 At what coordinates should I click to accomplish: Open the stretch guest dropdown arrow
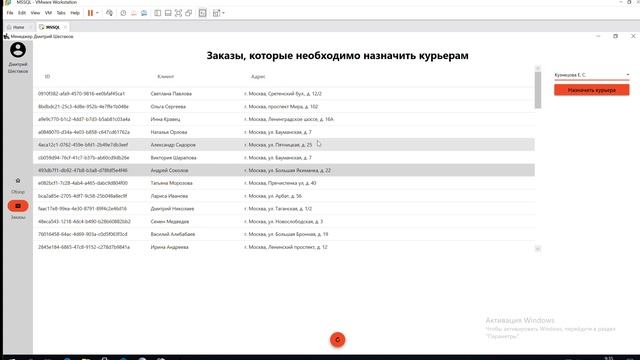[223, 13]
